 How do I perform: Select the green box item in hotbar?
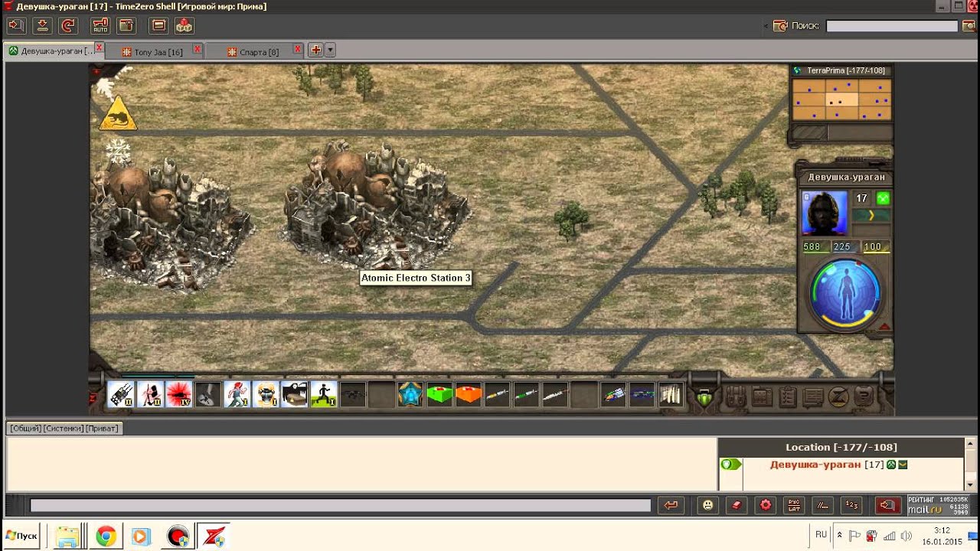tap(439, 395)
